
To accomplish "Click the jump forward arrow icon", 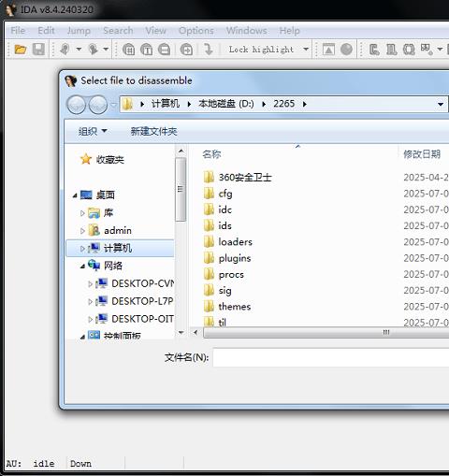I will (x=93, y=50).
